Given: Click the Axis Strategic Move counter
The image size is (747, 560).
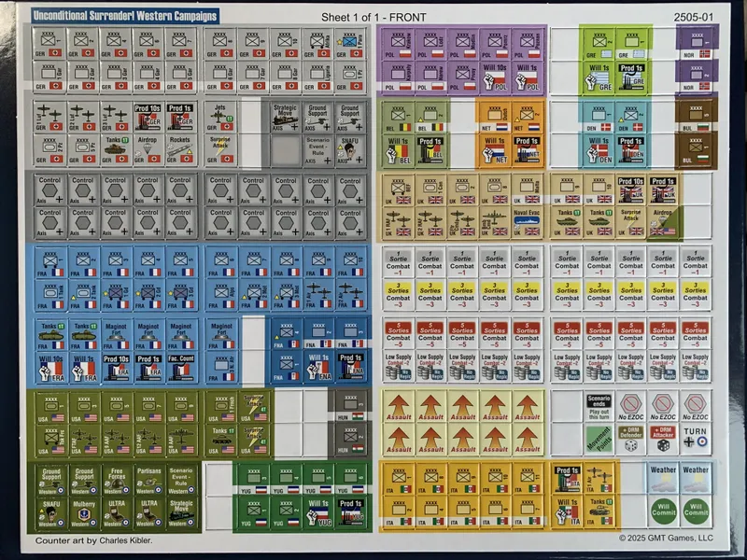Looking at the screenshot, I should click(x=286, y=118).
